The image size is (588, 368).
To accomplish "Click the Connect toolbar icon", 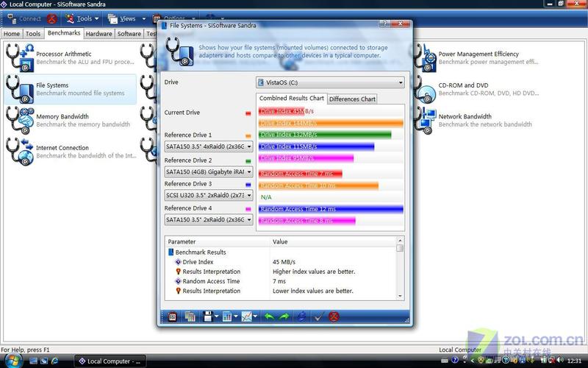I will coord(12,18).
